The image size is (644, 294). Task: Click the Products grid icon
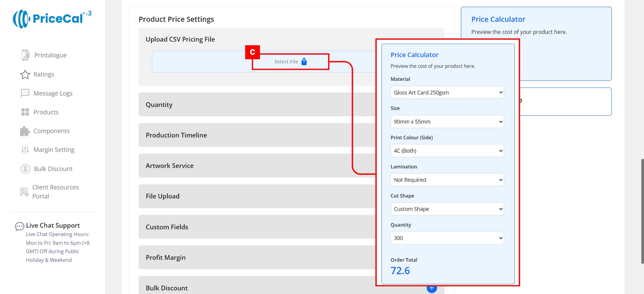point(25,112)
